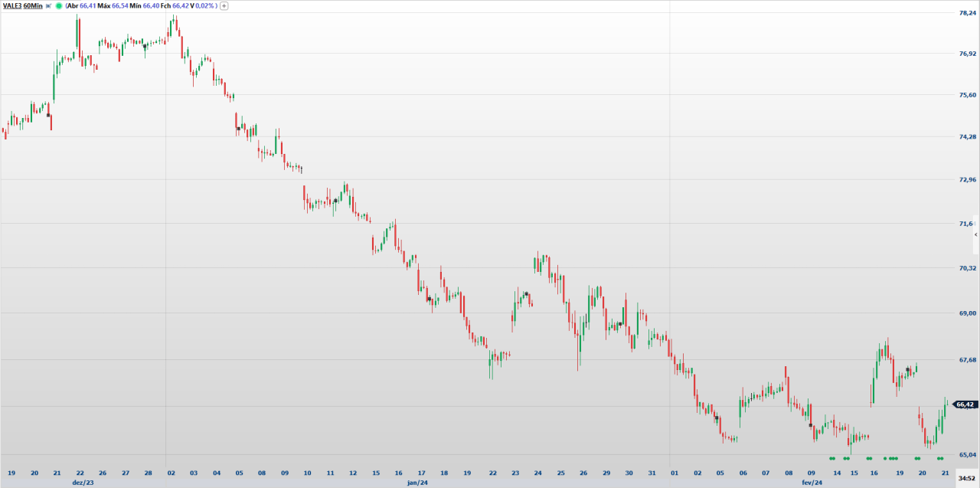Click the 78,24 price level on the axis
The image size is (980, 488).
pyautogui.click(x=966, y=11)
